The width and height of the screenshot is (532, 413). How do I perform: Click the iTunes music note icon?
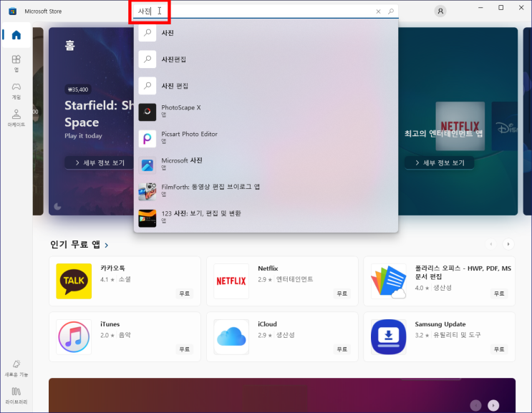coord(74,337)
